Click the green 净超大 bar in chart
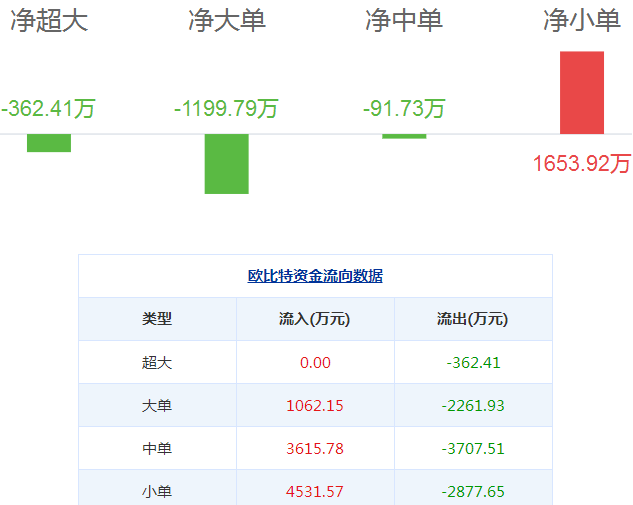 click(49, 143)
